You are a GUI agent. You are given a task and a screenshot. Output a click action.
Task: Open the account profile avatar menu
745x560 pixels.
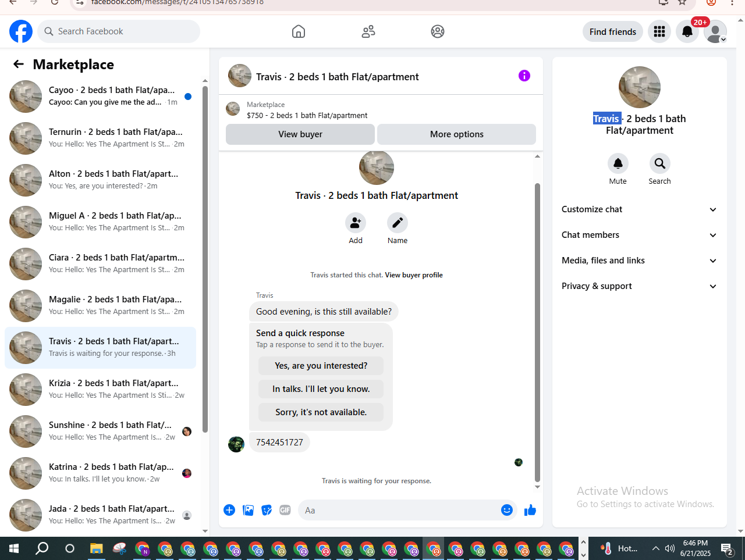715,31
